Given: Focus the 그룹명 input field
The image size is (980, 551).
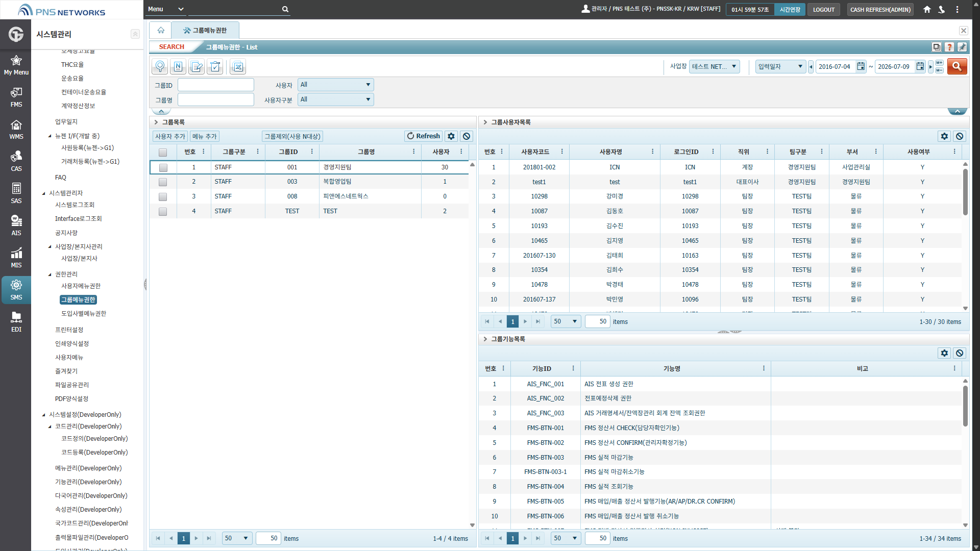Looking at the screenshot, I should coord(216,99).
